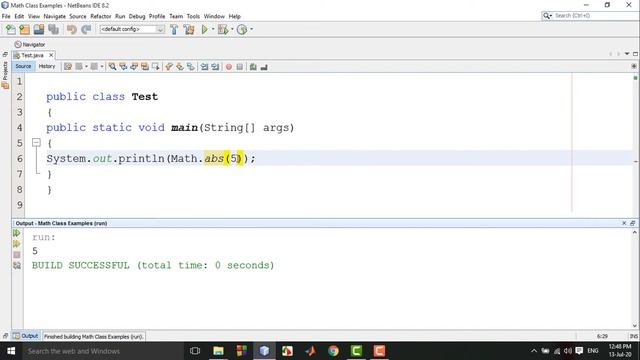640x360 pixels.
Task: Click the yellow re-run with modifications icon
Action: [x=16, y=244]
